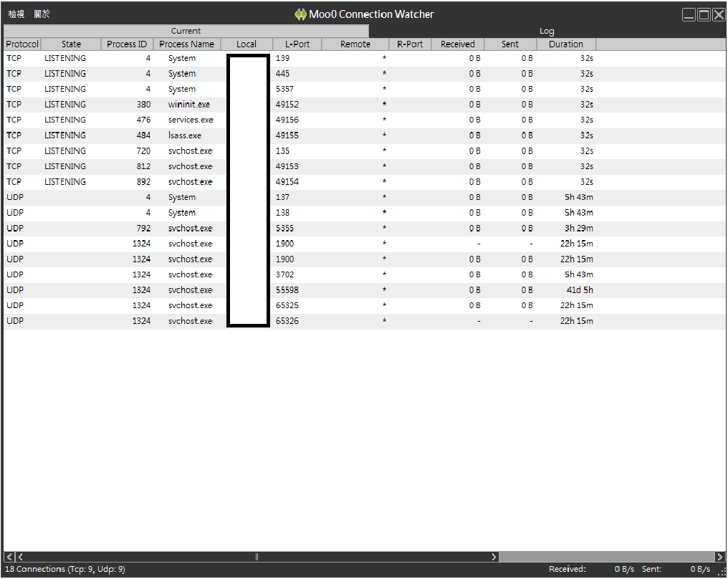Click L-Port value 137
Image resolution: width=728 pixels, height=579 pixels.
(x=282, y=197)
